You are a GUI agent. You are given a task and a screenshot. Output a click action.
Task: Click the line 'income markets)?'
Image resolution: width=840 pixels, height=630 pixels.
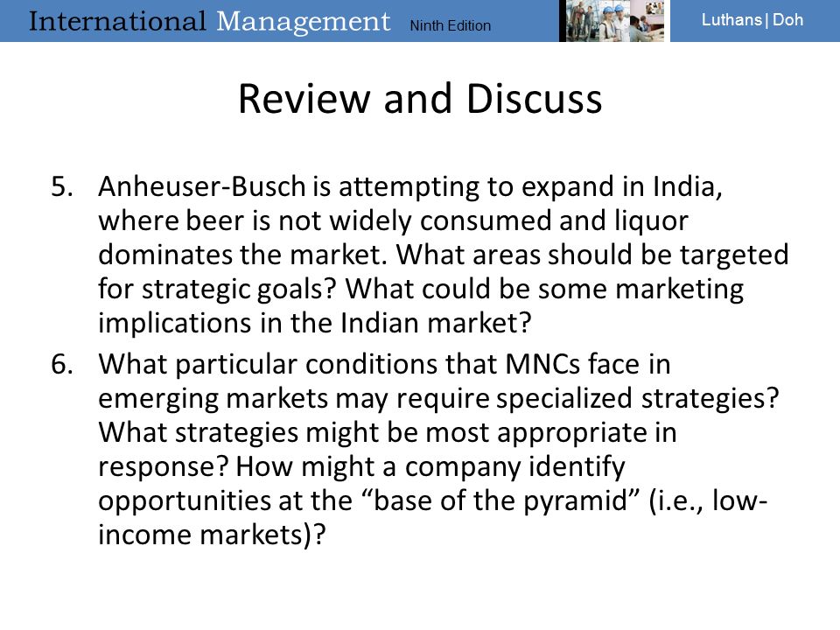click(212, 535)
